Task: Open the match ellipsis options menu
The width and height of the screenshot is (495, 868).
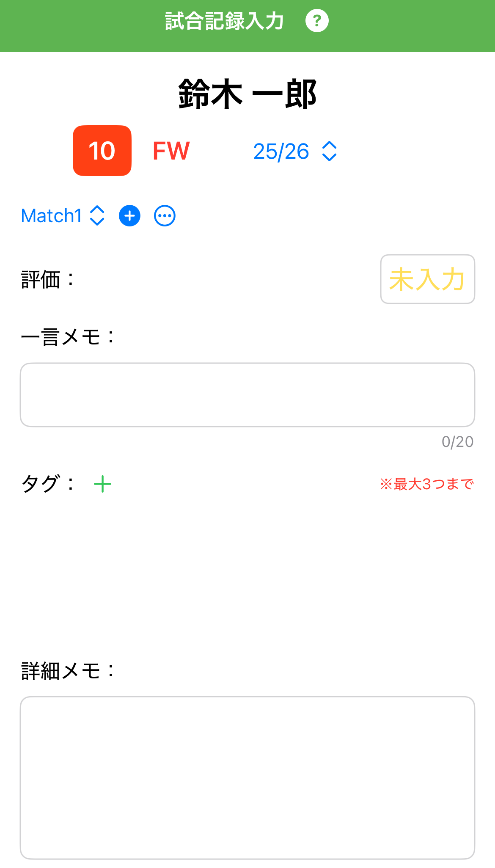Action: pos(165,216)
